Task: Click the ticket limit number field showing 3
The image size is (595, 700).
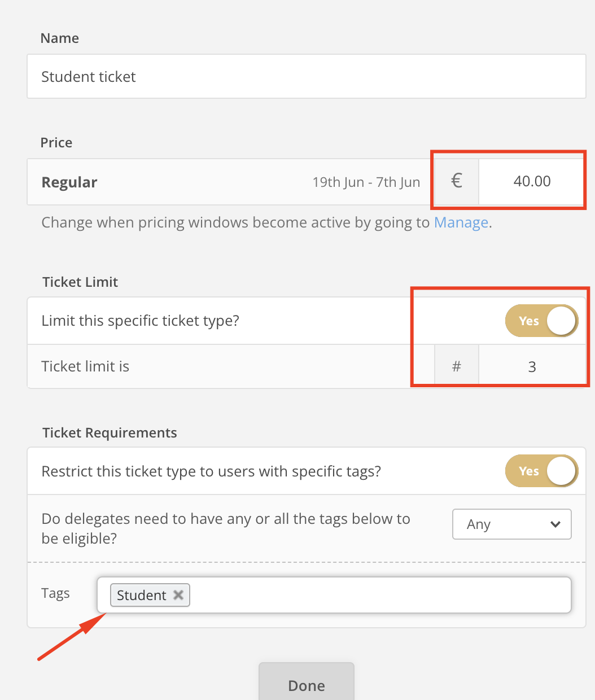Action: pyautogui.click(x=532, y=366)
